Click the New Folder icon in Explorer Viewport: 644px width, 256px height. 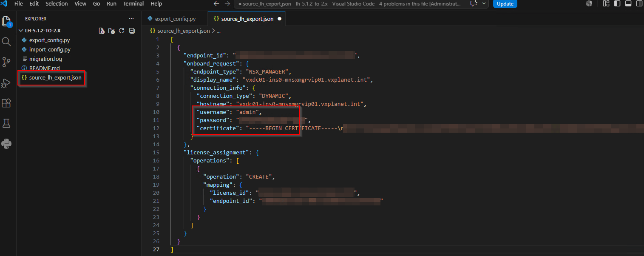point(111,31)
